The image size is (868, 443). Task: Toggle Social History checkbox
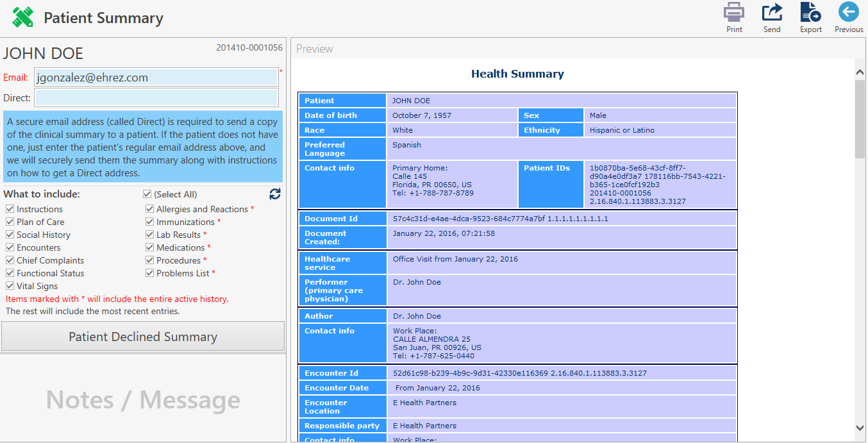click(10, 235)
